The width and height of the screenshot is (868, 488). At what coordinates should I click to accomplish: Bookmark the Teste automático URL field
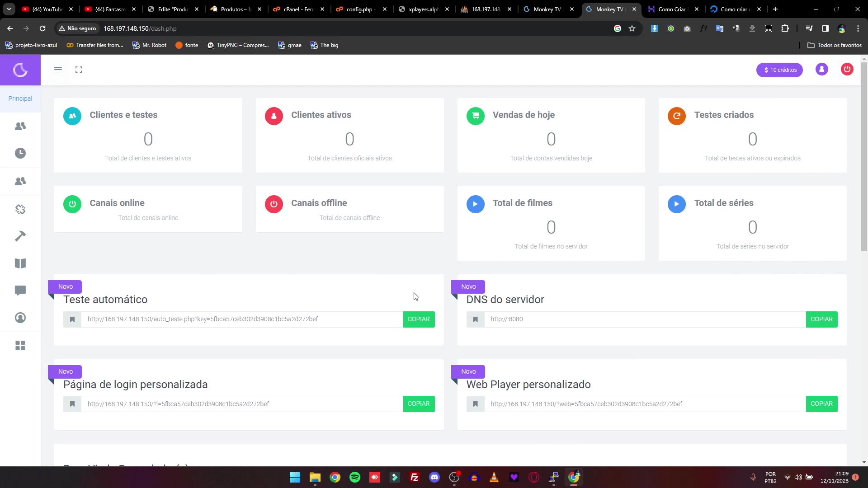click(x=72, y=319)
